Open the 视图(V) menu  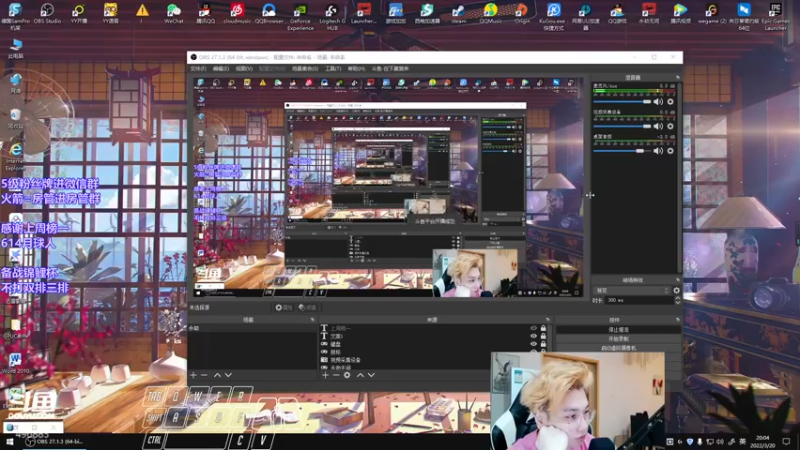[244, 68]
